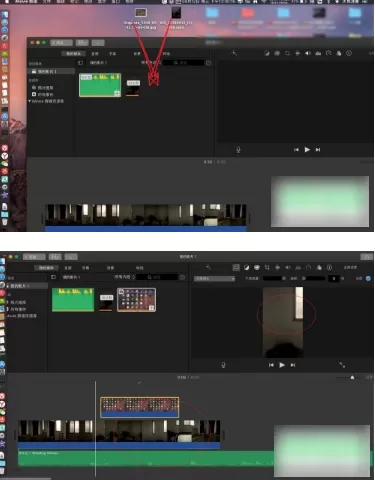Open the speed gauge tool in lower iMovie window
Image resolution: width=375 pixels, height=480 pixels.
point(309,267)
